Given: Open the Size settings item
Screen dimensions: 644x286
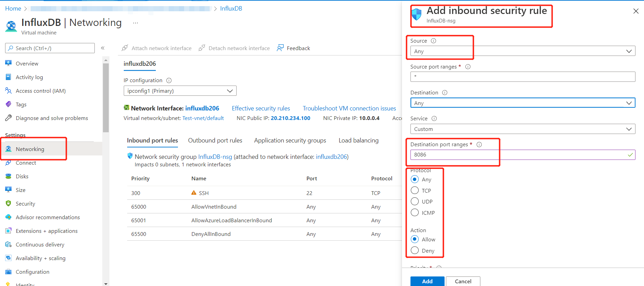Looking at the screenshot, I should pos(20,190).
